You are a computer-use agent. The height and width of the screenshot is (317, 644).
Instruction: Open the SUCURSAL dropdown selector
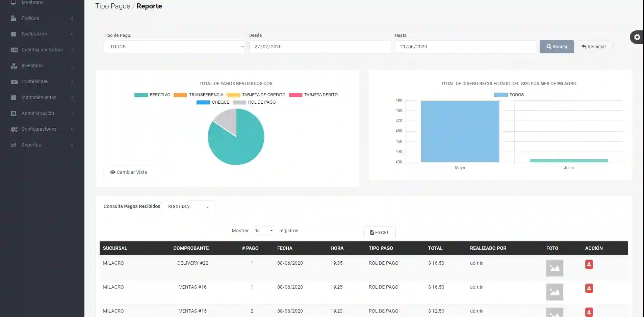click(188, 207)
